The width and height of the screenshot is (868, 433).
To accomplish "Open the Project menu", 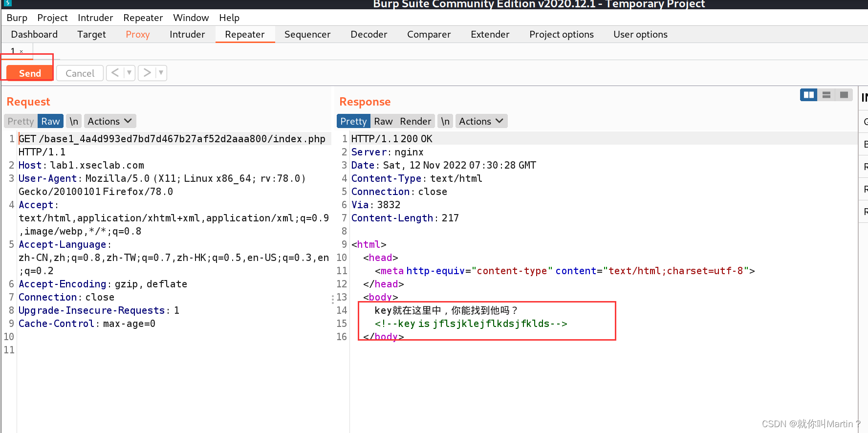I will click(52, 18).
